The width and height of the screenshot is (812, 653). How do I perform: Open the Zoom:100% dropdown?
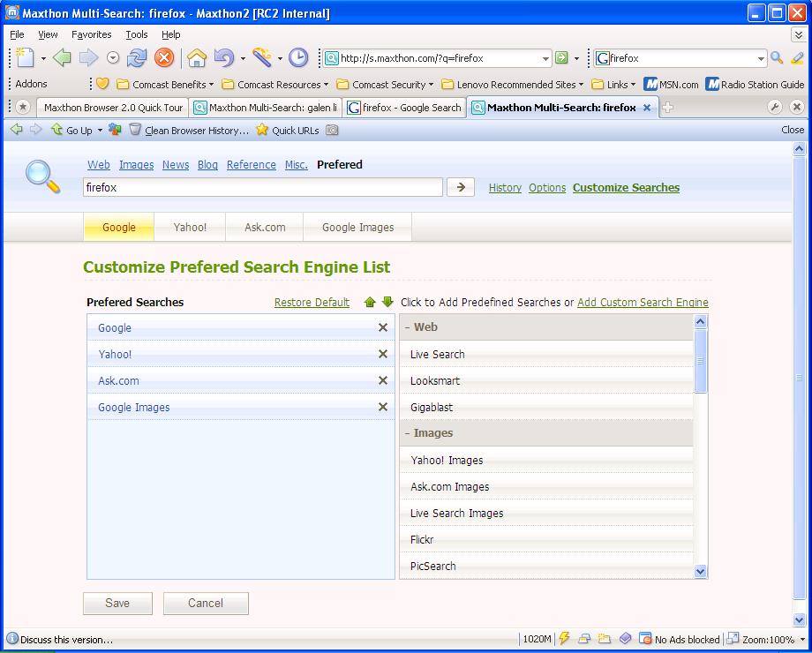point(802,639)
